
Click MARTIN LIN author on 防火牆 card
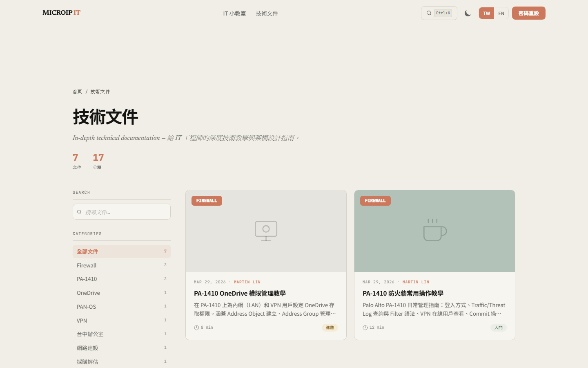coord(416,282)
